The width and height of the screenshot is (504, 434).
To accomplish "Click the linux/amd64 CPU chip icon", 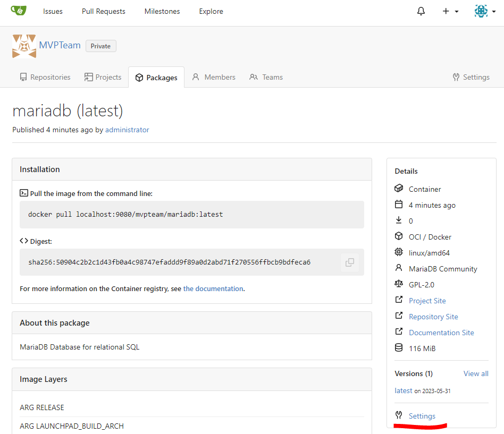I will click(399, 252).
